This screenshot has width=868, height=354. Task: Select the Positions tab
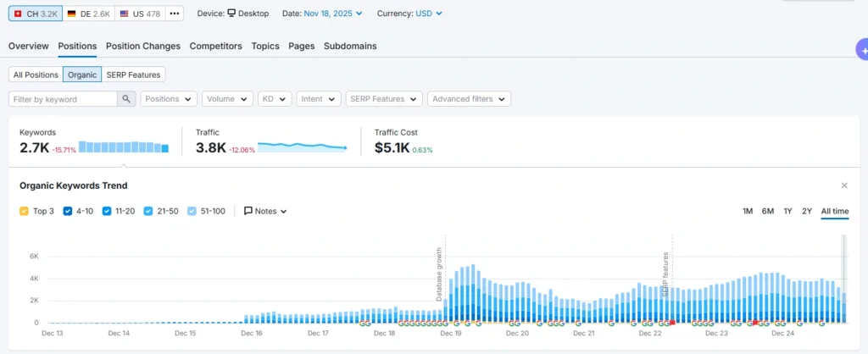pos(77,47)
